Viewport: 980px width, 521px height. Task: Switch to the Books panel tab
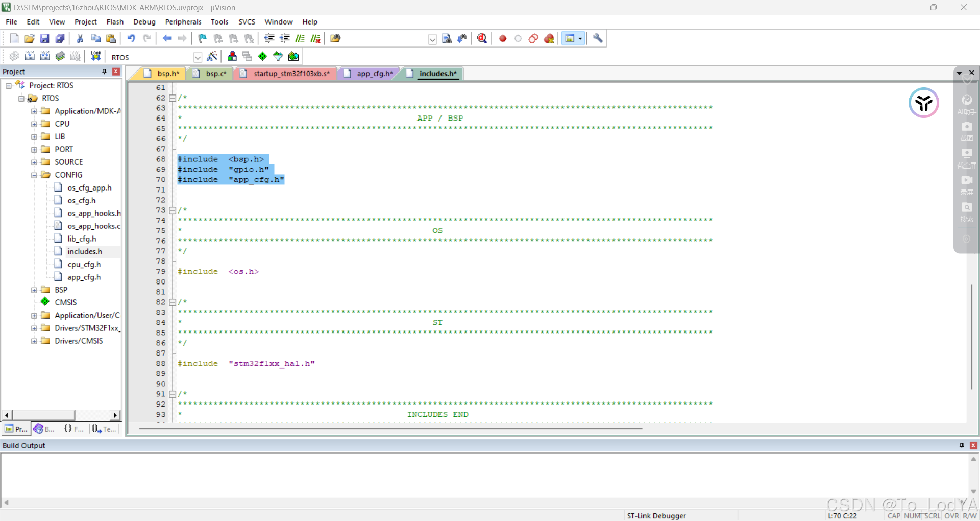tap(44, 429)
